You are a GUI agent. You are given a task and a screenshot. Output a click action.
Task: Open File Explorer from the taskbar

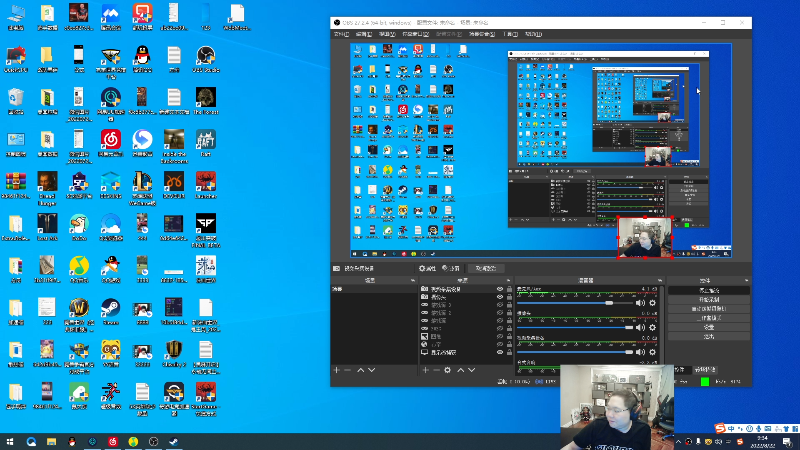(52, 442)
